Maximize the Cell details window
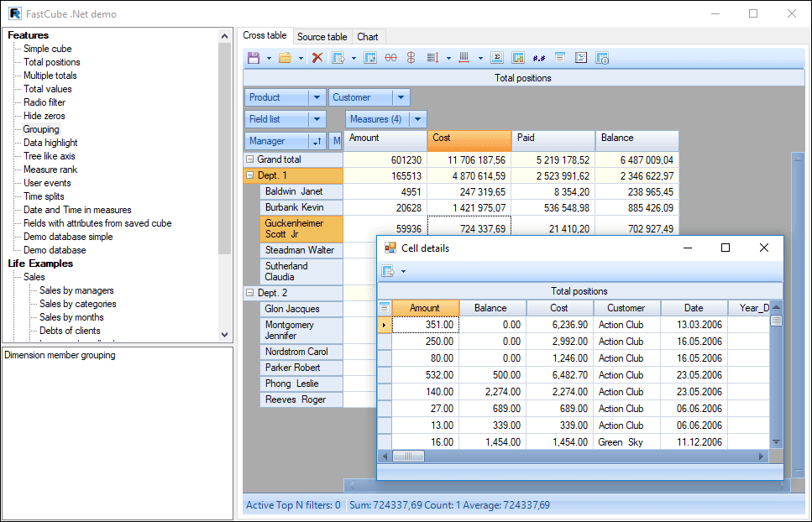This screenshot has height=522, width=812. point(726,248)
